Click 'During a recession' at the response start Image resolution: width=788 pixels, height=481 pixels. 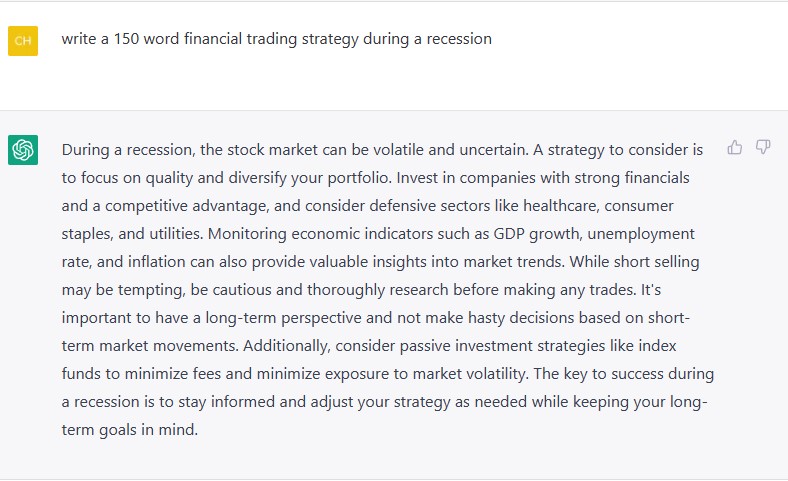click(127, 150)
